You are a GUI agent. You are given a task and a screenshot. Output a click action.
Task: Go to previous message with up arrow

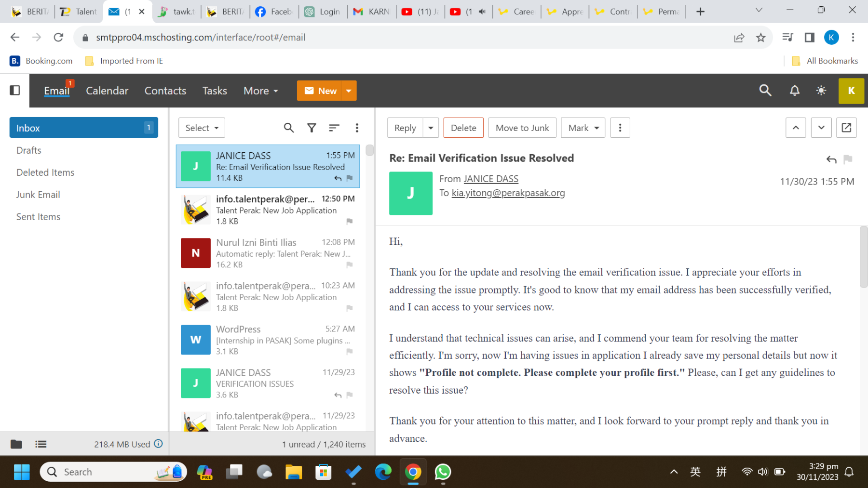pos(796,128)
